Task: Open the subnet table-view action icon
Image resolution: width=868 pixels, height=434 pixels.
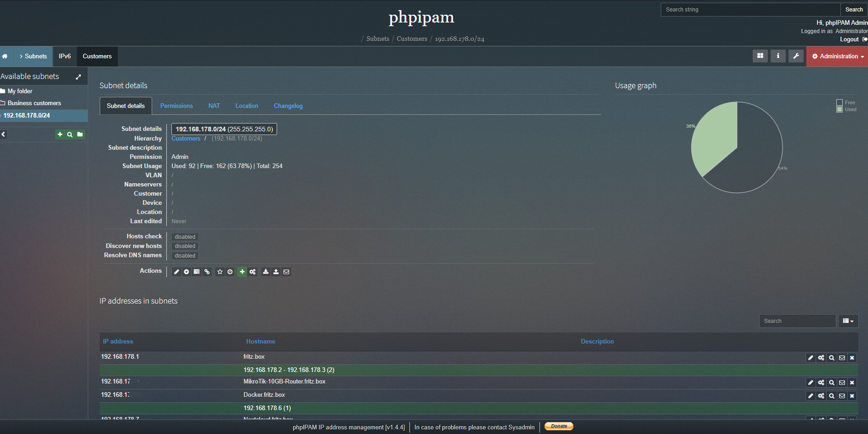Action: pyautogui.click(x=197, y=272)
